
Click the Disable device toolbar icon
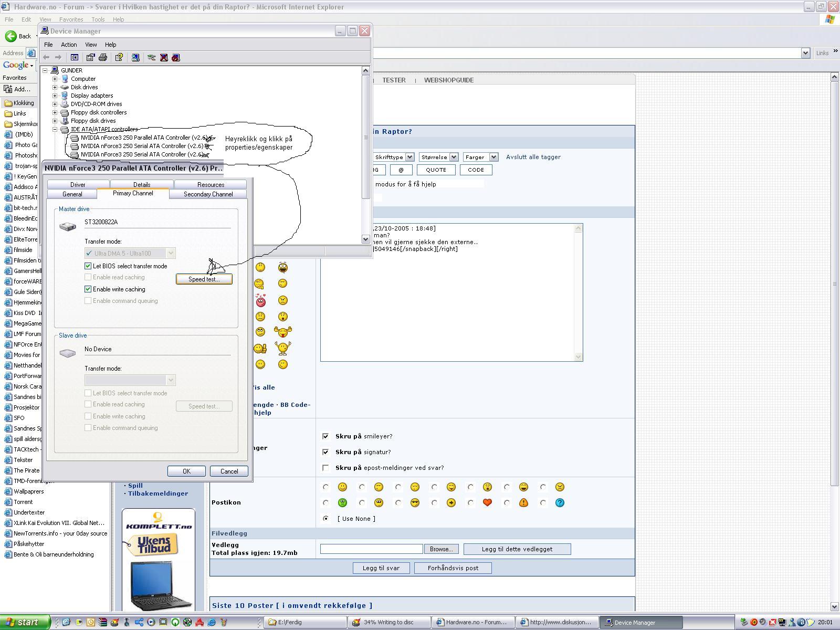click(176, 57)
